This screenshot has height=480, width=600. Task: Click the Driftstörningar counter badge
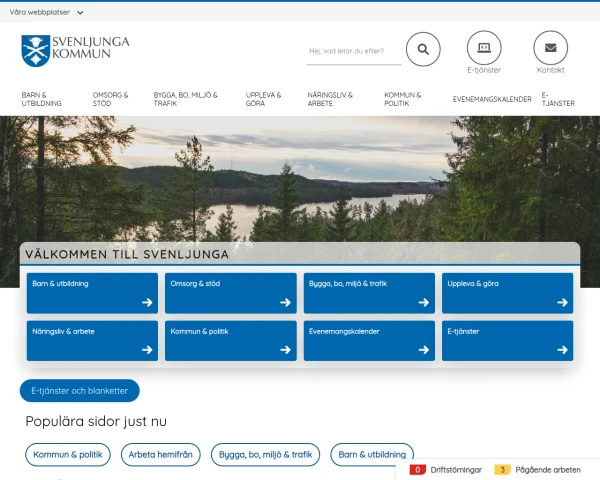(x=418, y=469)
